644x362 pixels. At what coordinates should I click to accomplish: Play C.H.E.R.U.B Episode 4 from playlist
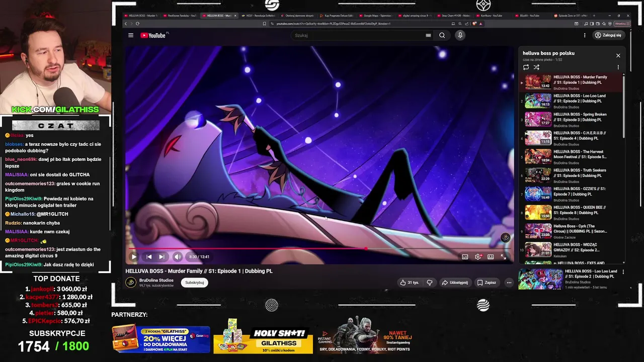571,138
